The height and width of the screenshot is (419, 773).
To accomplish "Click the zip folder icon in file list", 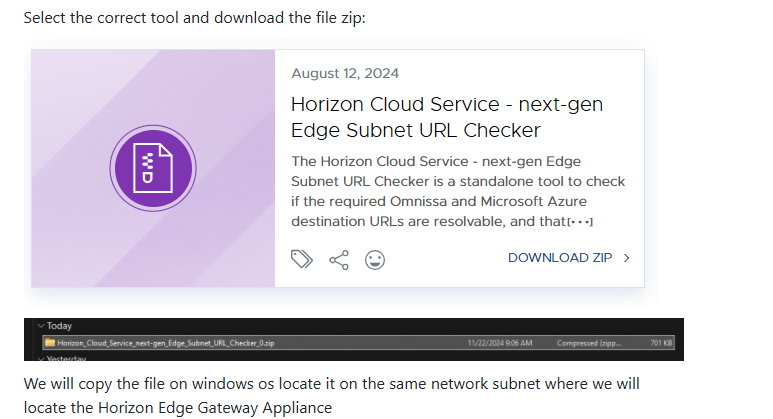I will point(50,343).
